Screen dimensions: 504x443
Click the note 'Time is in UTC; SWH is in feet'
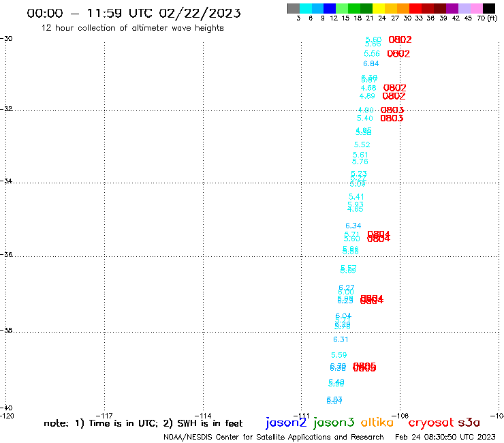pyautogui.click(x=143, y=423)
